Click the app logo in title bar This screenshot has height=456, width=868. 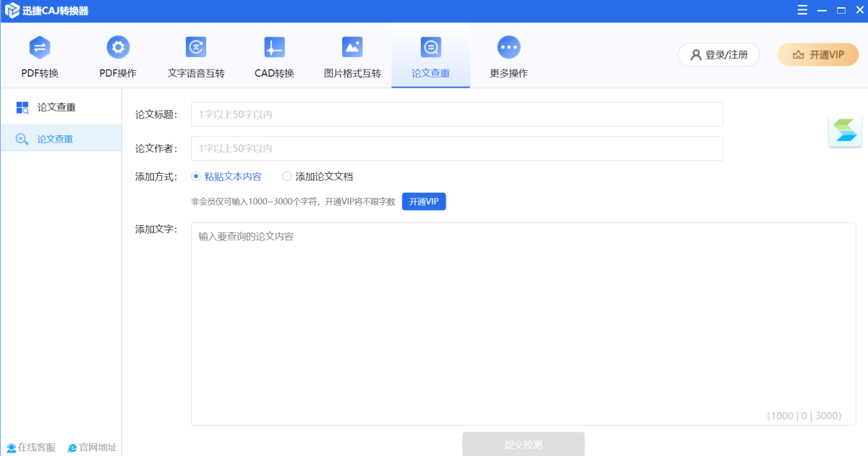point(12,11)
